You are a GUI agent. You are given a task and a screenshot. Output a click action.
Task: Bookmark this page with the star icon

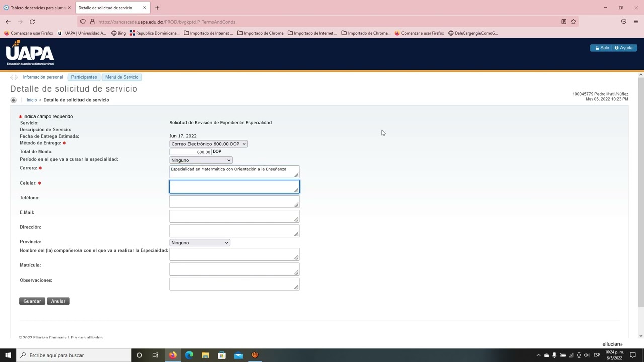pos(573,22)
